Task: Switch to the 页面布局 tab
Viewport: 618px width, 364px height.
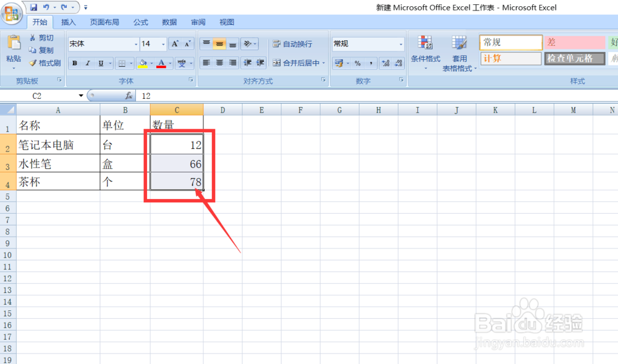Action: click(x=104, y=22)
